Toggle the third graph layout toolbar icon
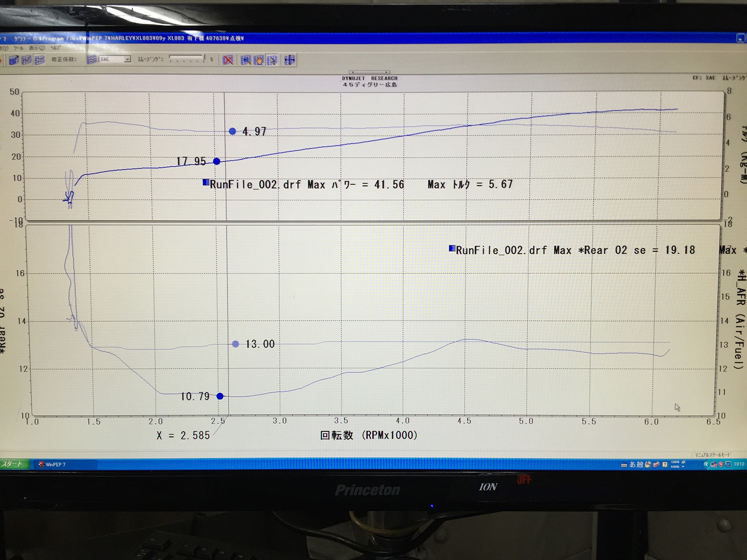This screenshot has width=747, height=560. 39,60
